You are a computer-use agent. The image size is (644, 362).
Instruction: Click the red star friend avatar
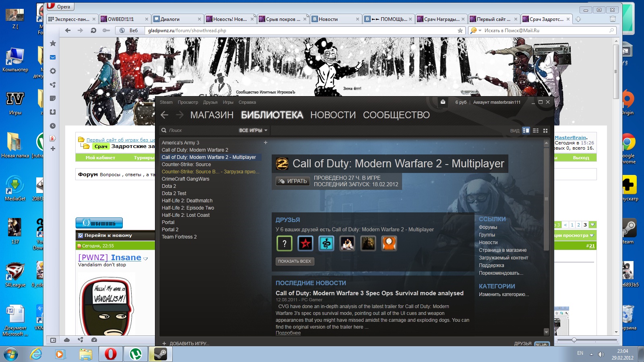(305, 243)
